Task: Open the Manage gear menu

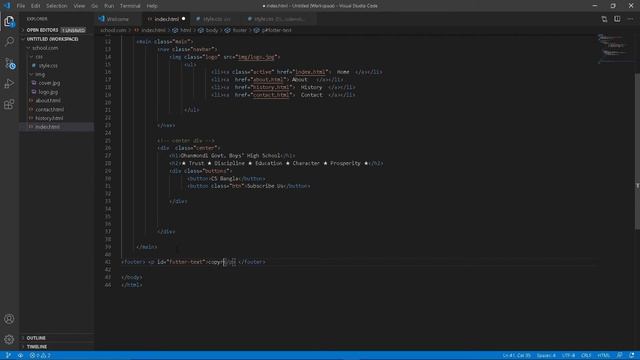Action: [x=9, y=339]
